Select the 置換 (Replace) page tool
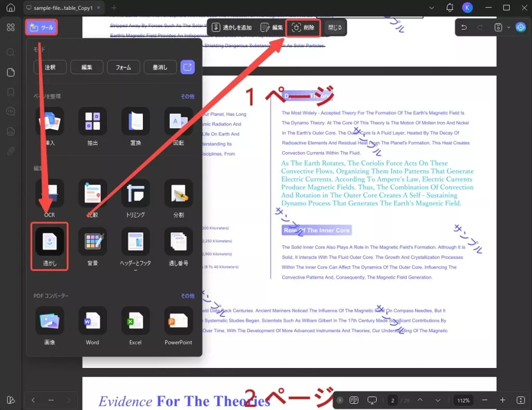Screen dimensions: 532x410 click(x=136, y=127)
